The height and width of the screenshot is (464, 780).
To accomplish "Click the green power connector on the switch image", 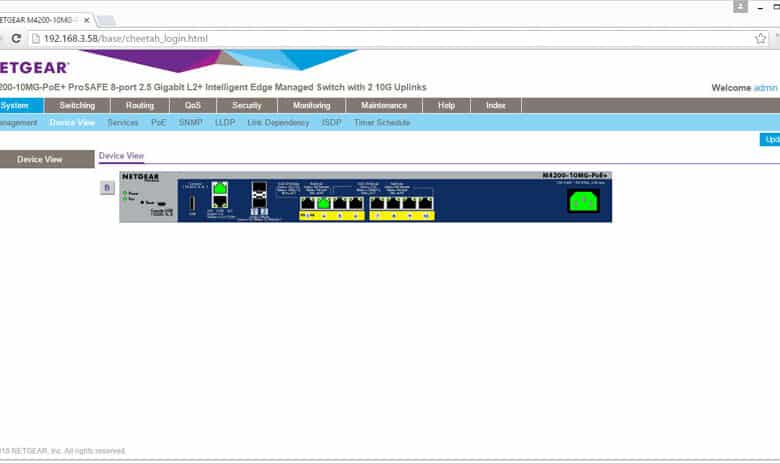I will [584, 201].
